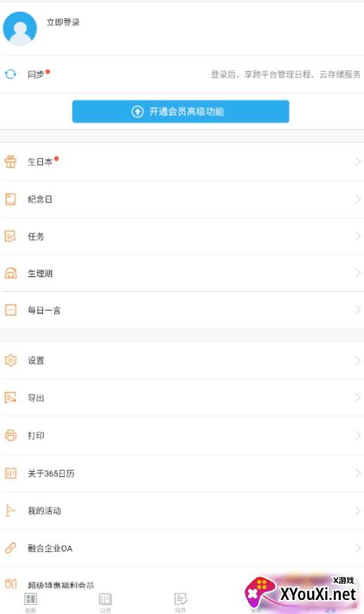Screen dimensions: 364x614
Task: Select the 纪念日 notebook icon
Action: pos(11,199)
